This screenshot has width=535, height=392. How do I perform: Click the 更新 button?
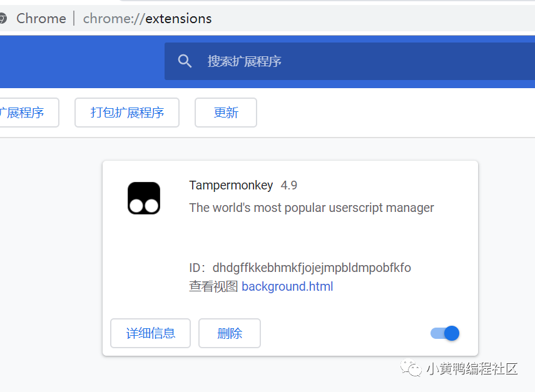point(226,113)
